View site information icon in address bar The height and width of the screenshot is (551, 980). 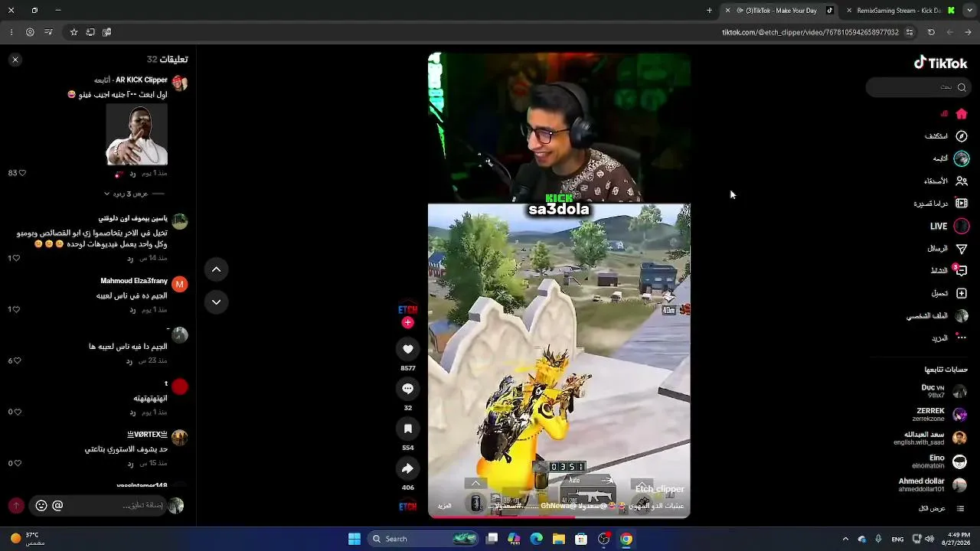coord(909,32)
